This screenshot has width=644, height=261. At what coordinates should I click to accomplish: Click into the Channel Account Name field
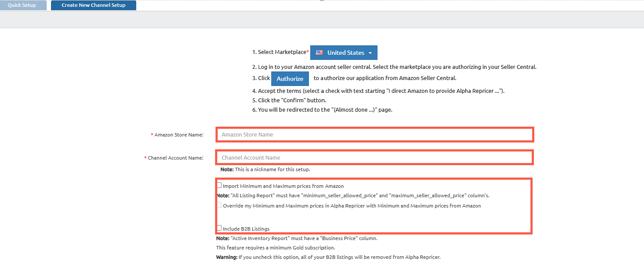click(x=374, y=157)
